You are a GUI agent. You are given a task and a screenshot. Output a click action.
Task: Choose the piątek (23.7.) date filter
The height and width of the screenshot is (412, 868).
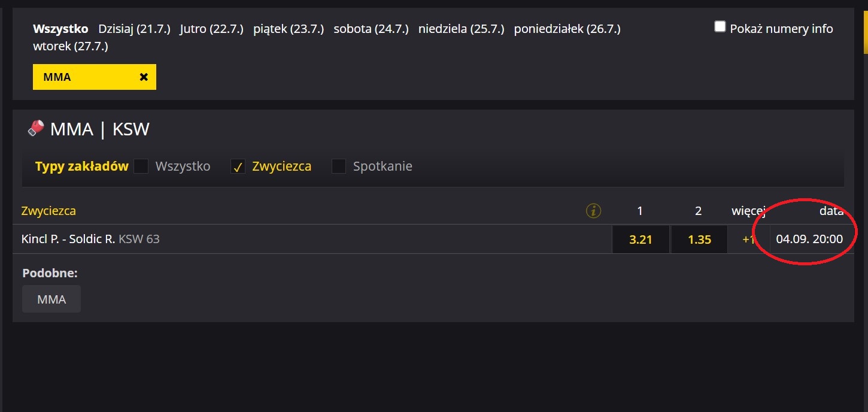pos(289,29)
